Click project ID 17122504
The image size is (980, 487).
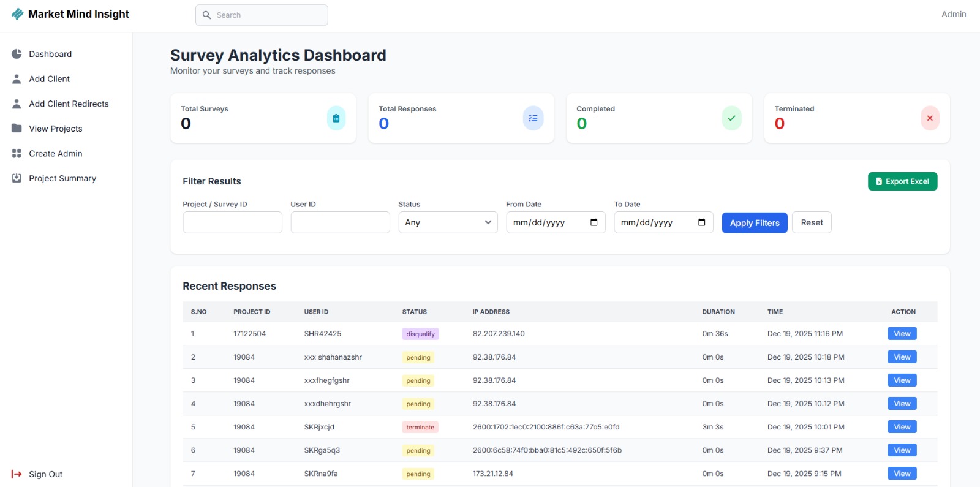(250, 334)
